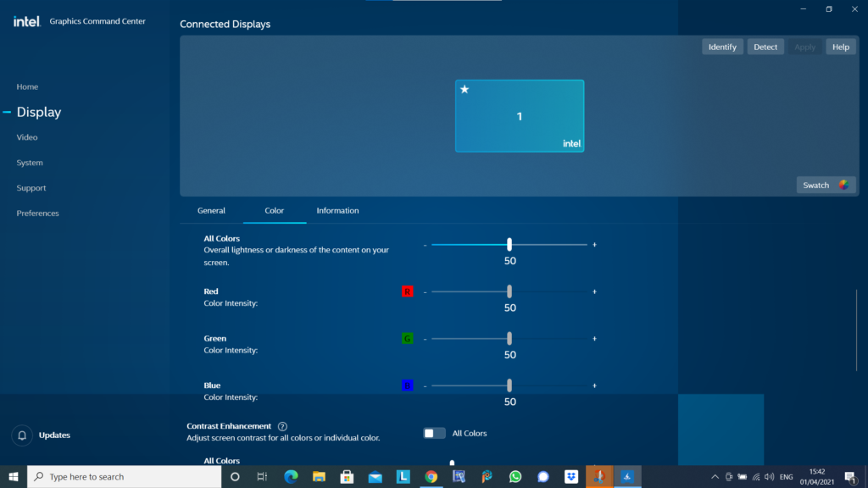868x488 pixels.
Task: Click the Updates bell icon
Action: (x=22, y=435)
